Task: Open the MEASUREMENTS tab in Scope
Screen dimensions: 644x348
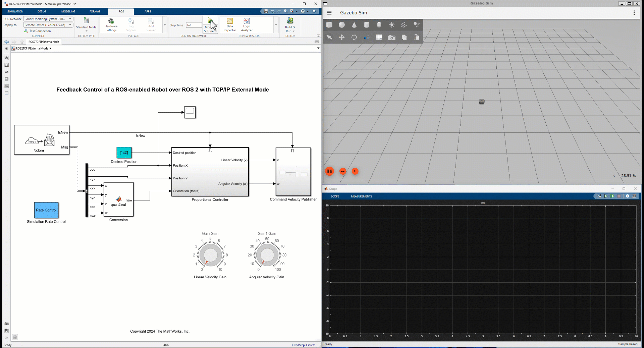Action: [361, 196]
